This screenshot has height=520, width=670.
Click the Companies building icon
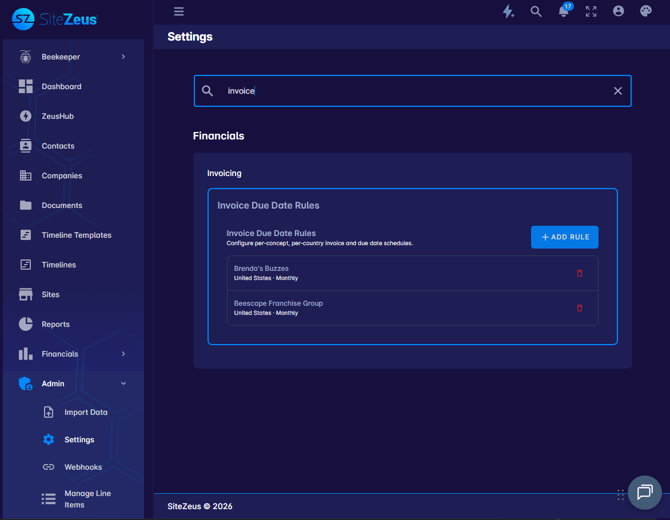pos(26,176)
